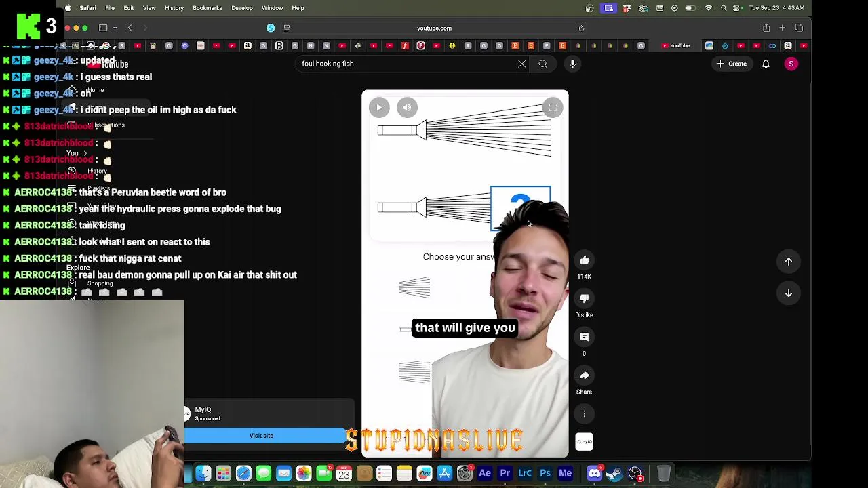Open the date and time clock
Screen dimensions: 868x488
776,8
